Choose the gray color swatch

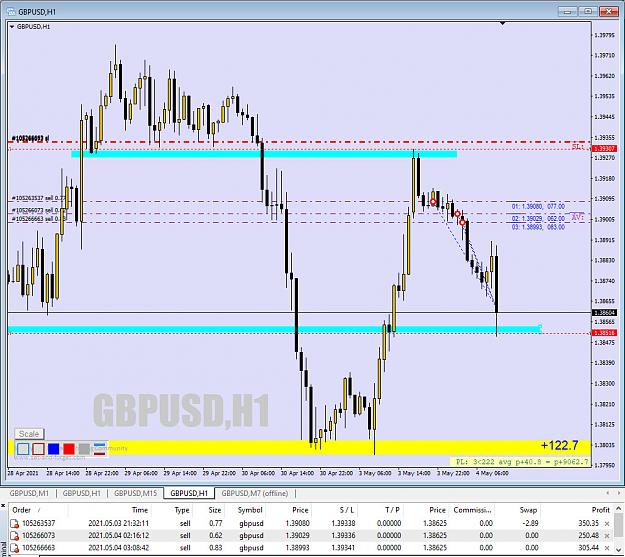point(84,449)
